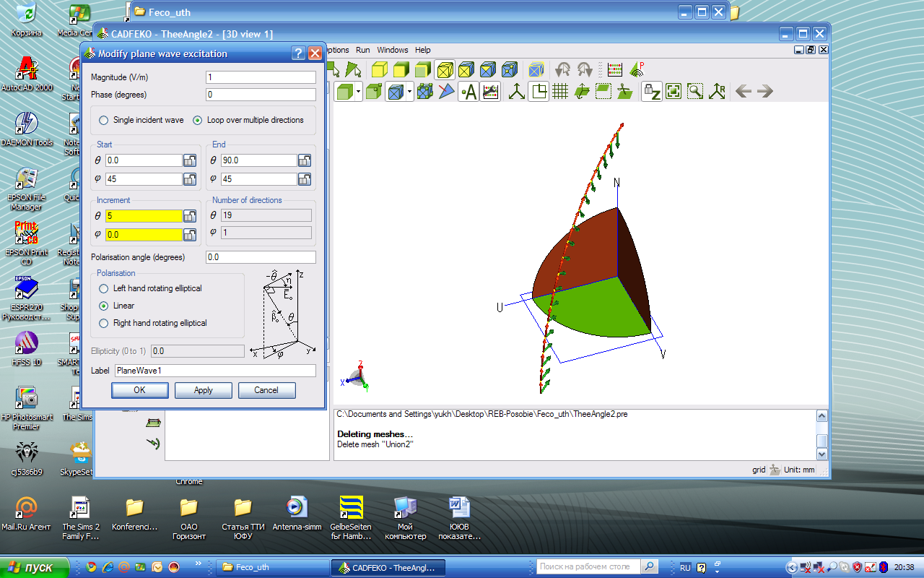This screenshot has height=578, width=924.
Task: Open the Windows menu
Action: pyautogui.click(x=392, y=50)
